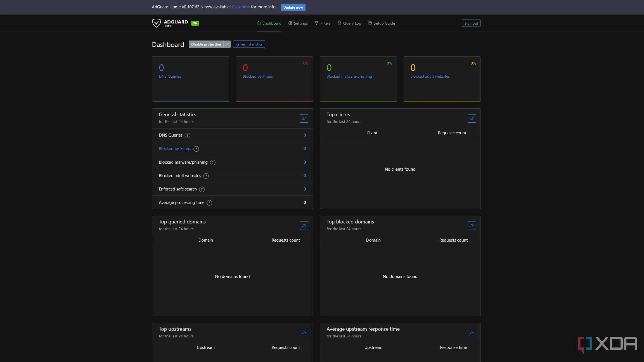Click Top queried domains refresh icon

point(304,226)
